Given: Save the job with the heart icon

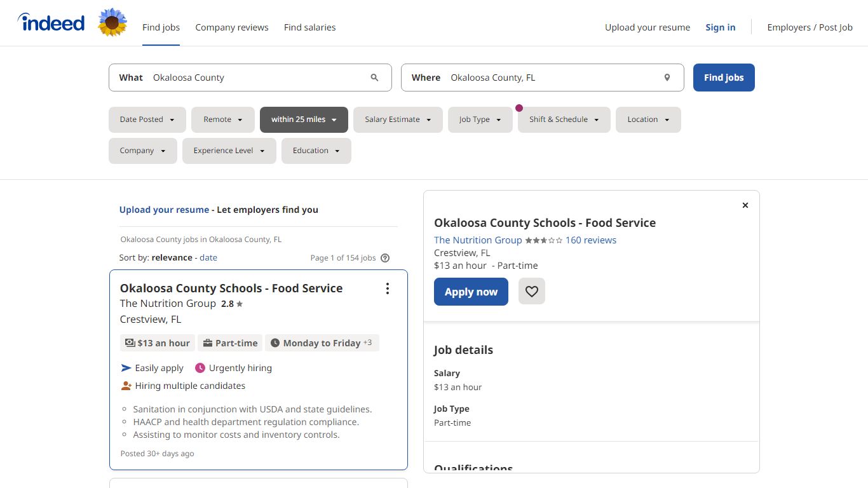Looking at the screenshot, I should click(x=532, y=292).
